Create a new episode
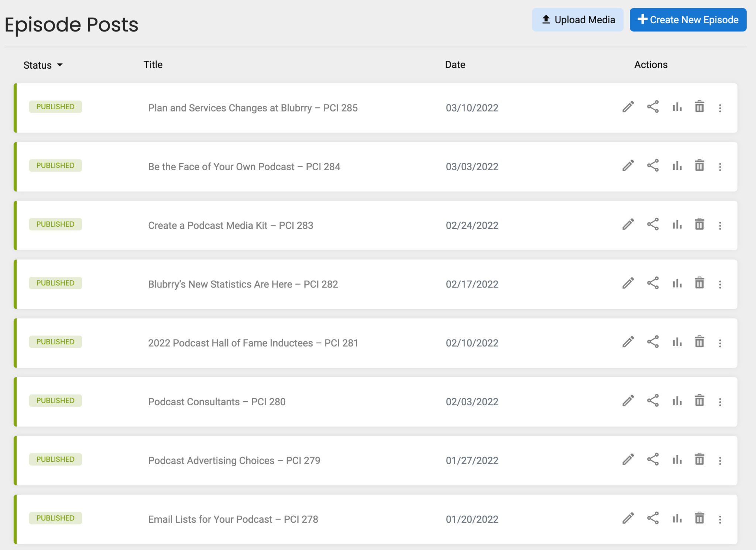756x550 pixels. [x=688, y=20]
